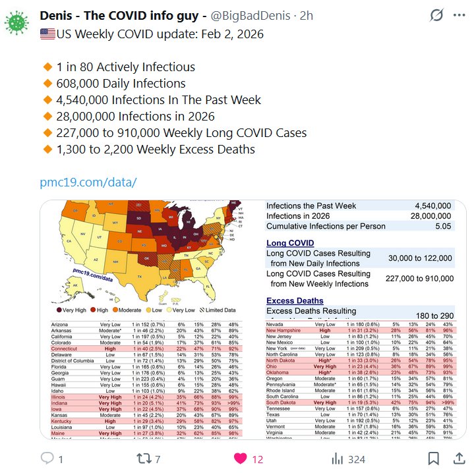Click the 324 views count
This screenshot has width=476, height=473.
pyautogui.click(x=357, y=458)
